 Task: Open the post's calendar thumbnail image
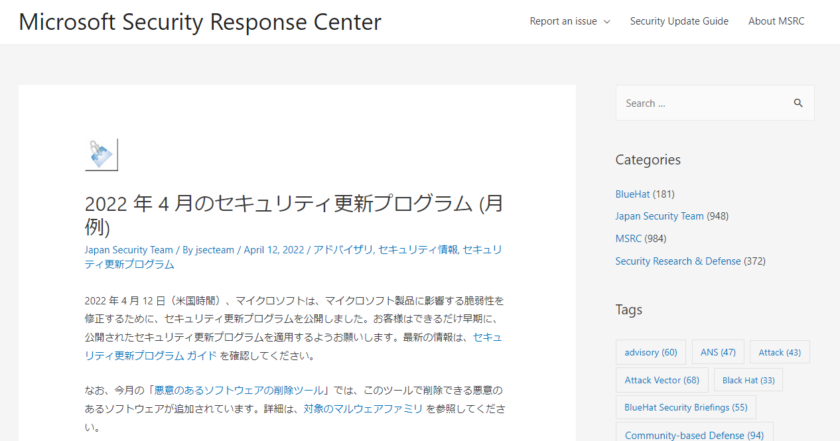tap(101, 155)
